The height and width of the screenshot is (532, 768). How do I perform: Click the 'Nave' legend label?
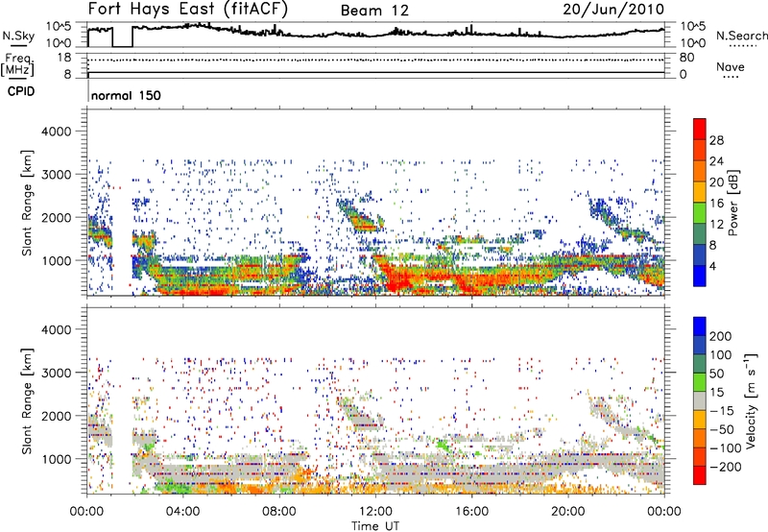(x=731, y=67)
